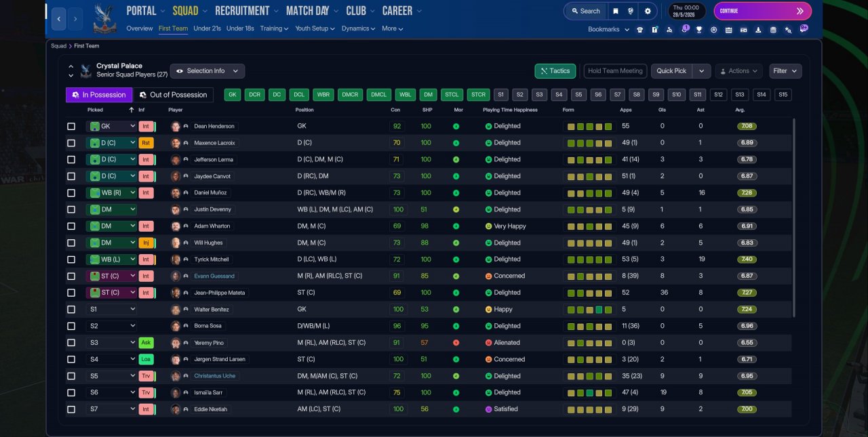Click the Search field
Image resolution: width=868 pixels, height=437 pixels.
tap(585, 11)
